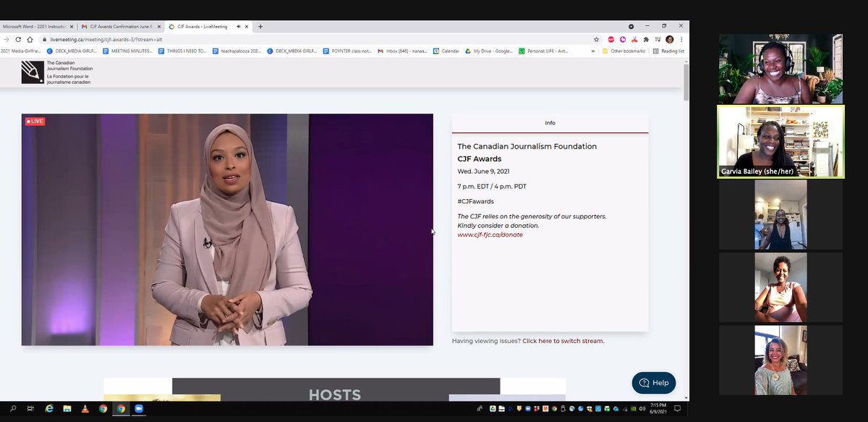Switch to the CJF Awards Confirmation Gmail tab
The height and width of the screenshot is (422, 868).
(x=119, y=27)
